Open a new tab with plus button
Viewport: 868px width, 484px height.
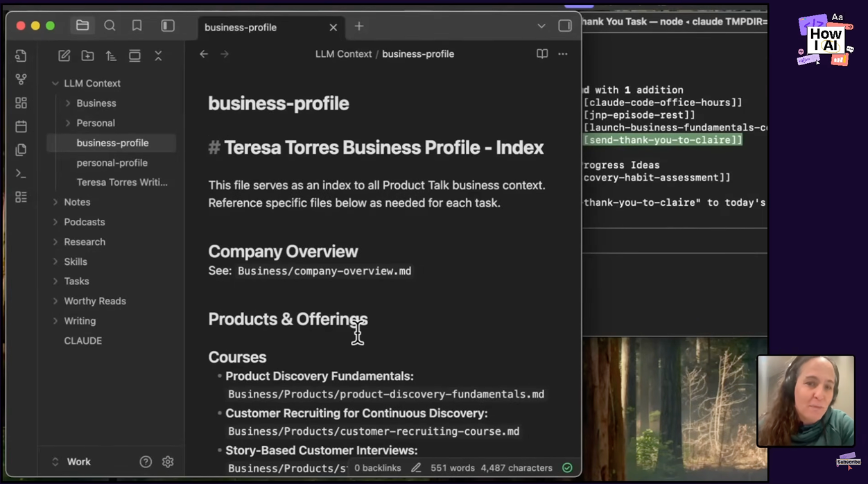(x=359, y=26)
